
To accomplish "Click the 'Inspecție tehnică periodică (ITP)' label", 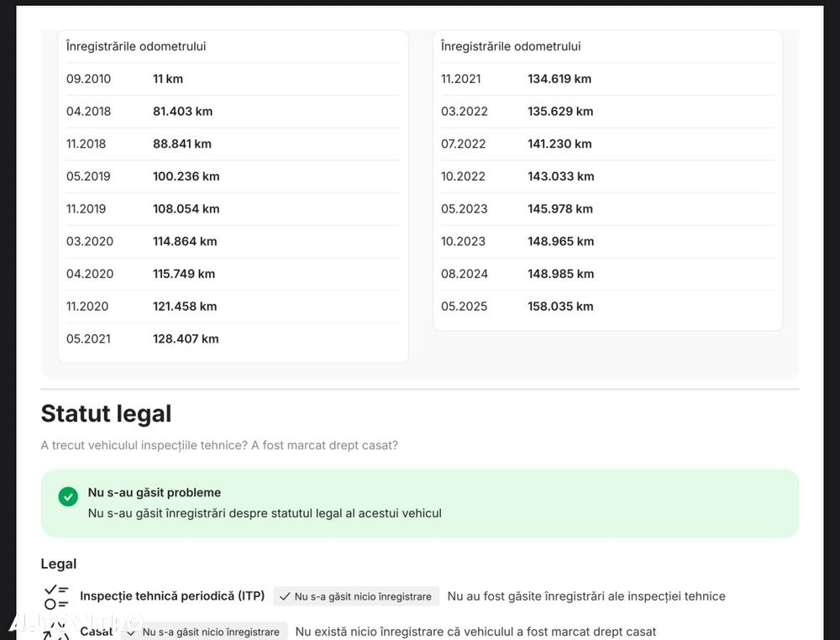I will pyautogui.click(x=172, y=595).
